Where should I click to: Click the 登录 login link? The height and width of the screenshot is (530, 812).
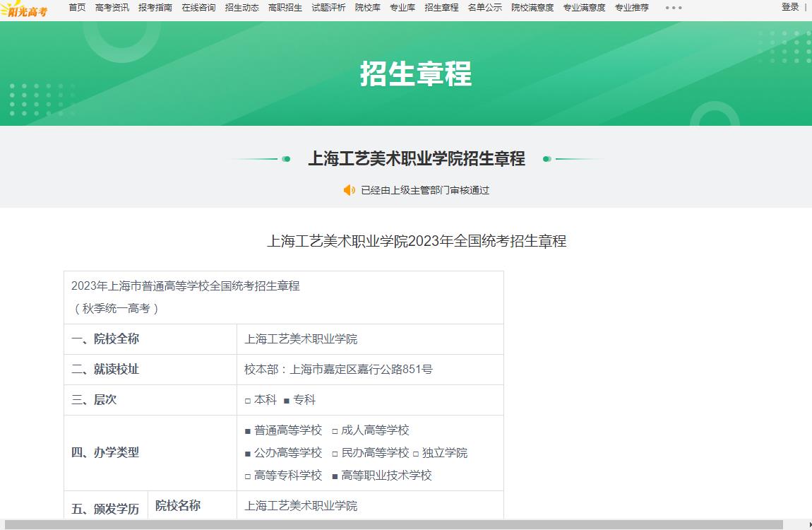coord(790,7)
